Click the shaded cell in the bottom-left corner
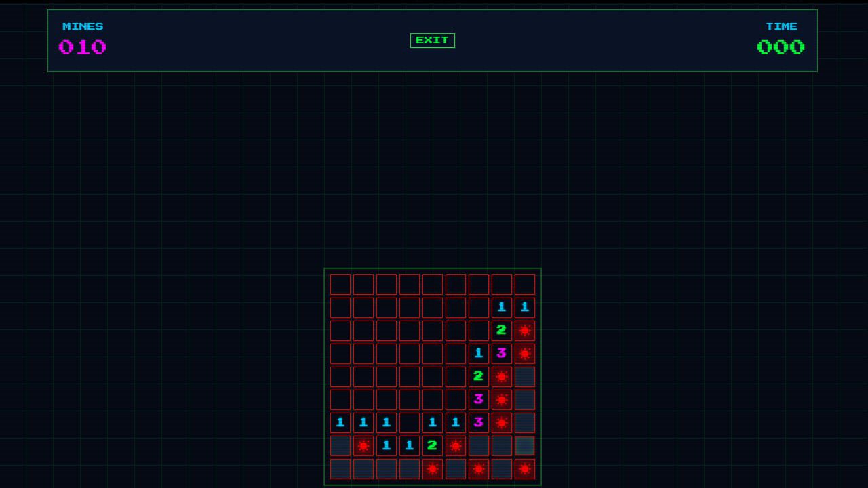 pyautogui.click(x=340, y=468)
